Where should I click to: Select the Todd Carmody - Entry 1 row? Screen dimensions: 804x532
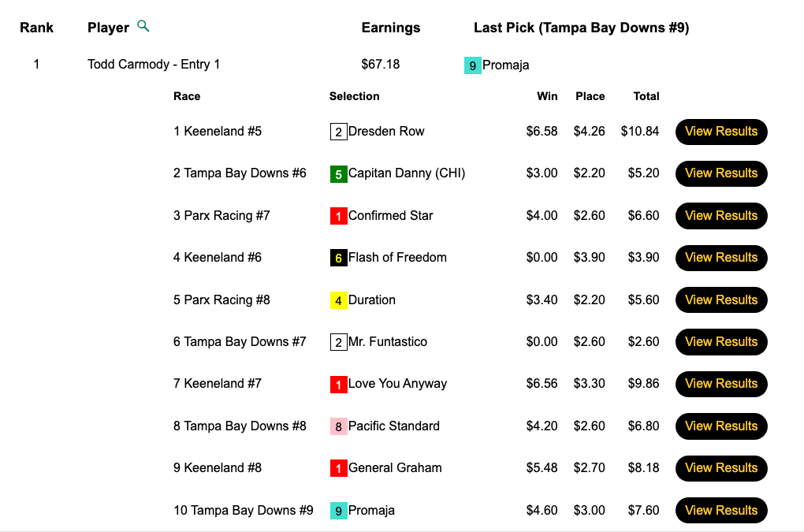(x=154, y=65)
